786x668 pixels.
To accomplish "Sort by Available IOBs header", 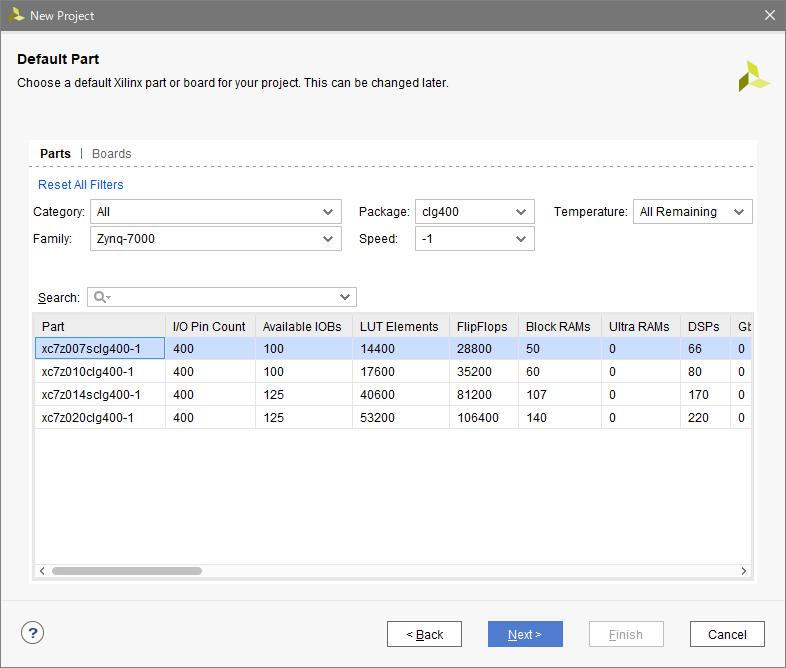I will click(x=304, y=326).
